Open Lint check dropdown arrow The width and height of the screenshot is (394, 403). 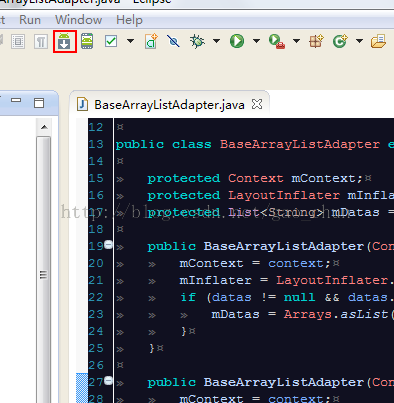tap(130, 41)
